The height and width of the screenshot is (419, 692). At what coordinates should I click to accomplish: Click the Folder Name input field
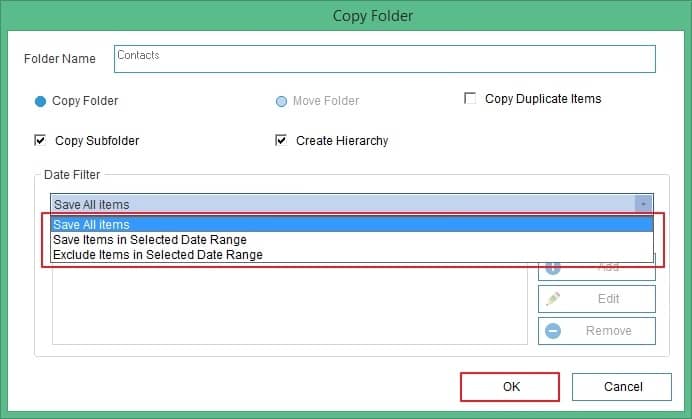click(x=384, y=59)
